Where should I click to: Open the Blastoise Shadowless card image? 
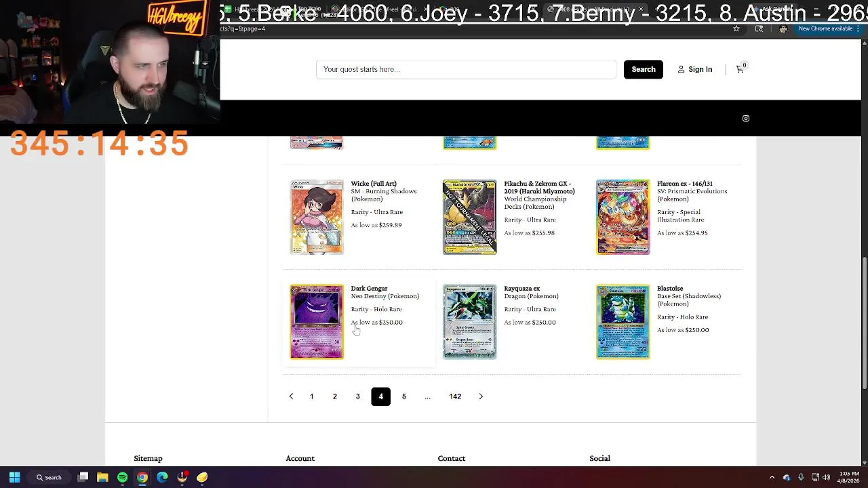pos(623,322)
